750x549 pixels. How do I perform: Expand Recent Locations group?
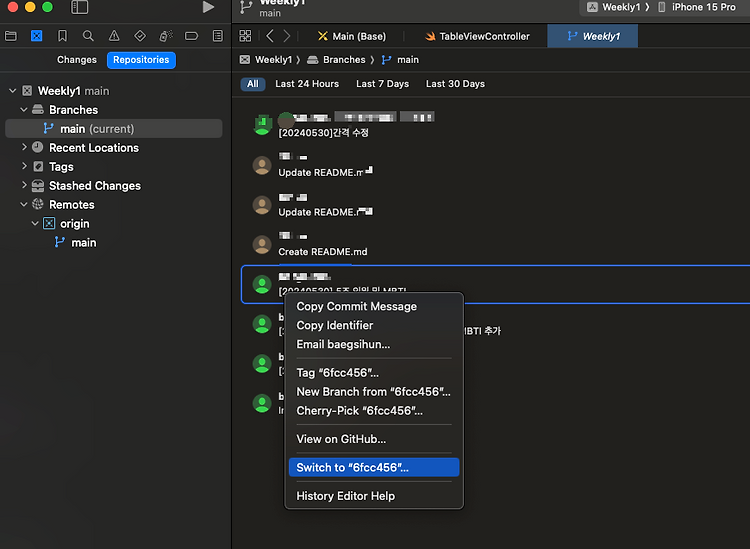coord(24,147)
